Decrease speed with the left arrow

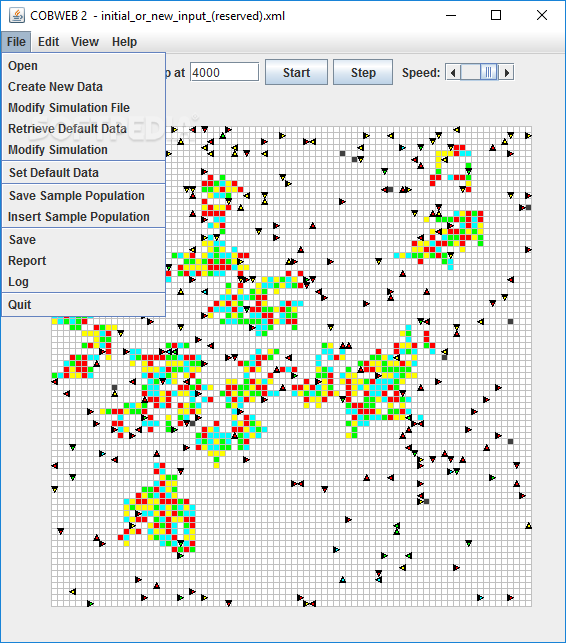(453, 73)
